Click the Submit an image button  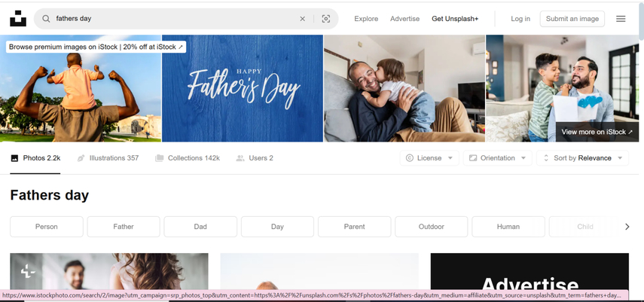[x=572, y=19]
